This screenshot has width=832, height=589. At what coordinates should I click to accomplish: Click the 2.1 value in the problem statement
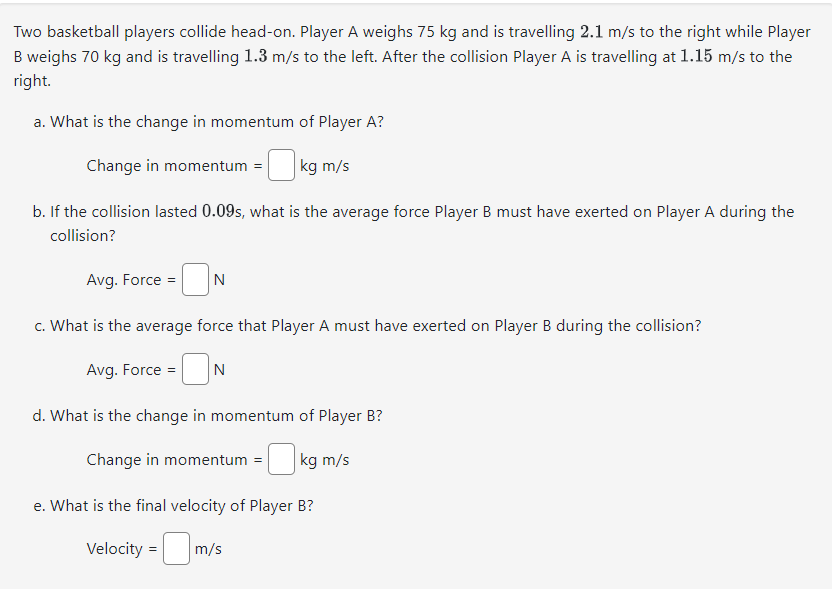[x=591, y=32]
